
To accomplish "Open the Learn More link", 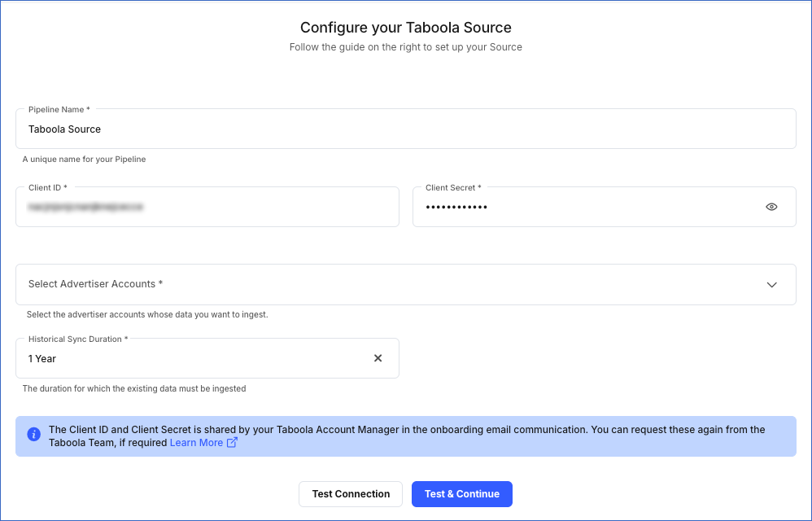I will (x=195, y=442).
